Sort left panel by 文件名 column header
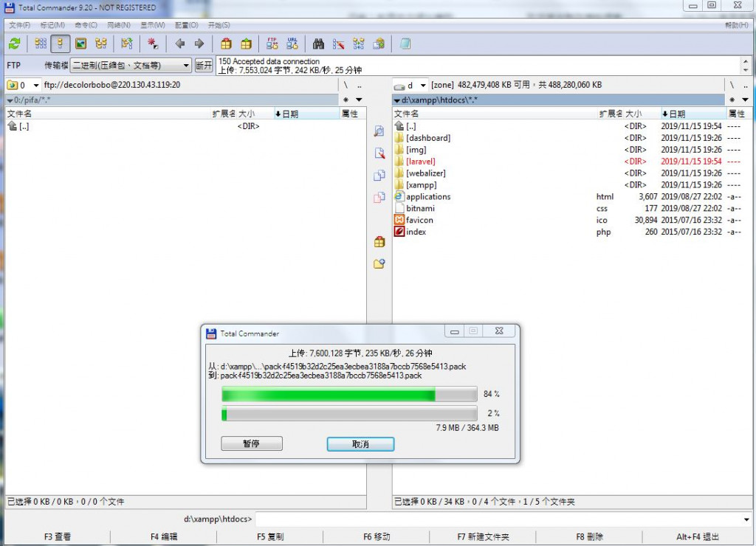This screenshot has height=546, width=756. tap(109, 114)
